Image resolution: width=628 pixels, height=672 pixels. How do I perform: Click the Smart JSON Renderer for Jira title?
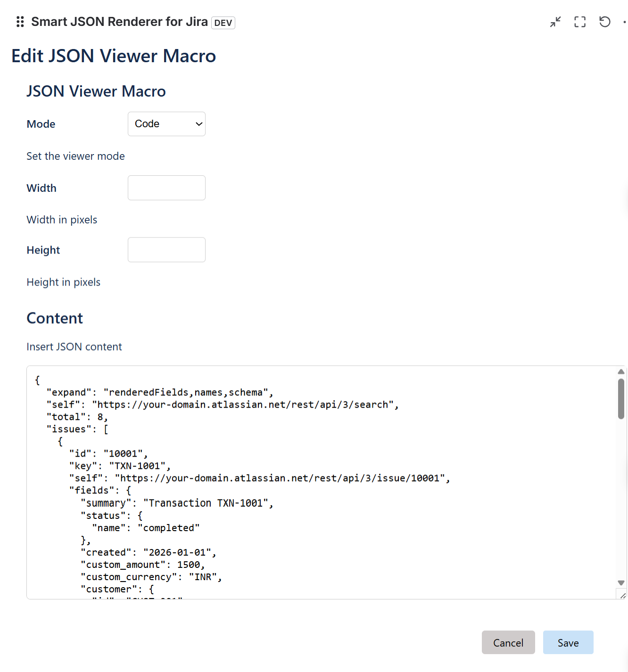pyautogui.click(x=119, y=22)
